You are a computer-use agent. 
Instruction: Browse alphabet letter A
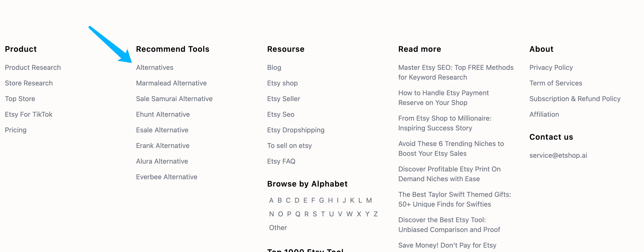coord(271,200)
